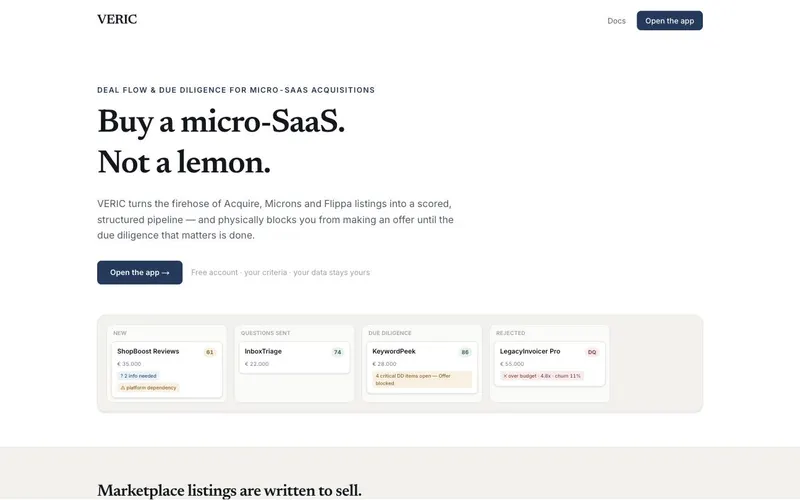The height and width of the screenshot is (500, 800).
Task: Click Open the app in header
Action: tap(669, 21)
